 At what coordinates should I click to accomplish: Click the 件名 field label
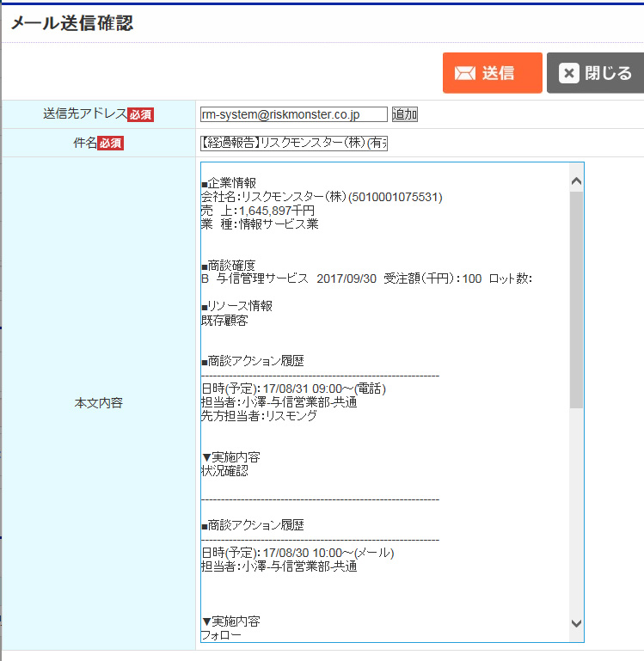click(84, 144)
